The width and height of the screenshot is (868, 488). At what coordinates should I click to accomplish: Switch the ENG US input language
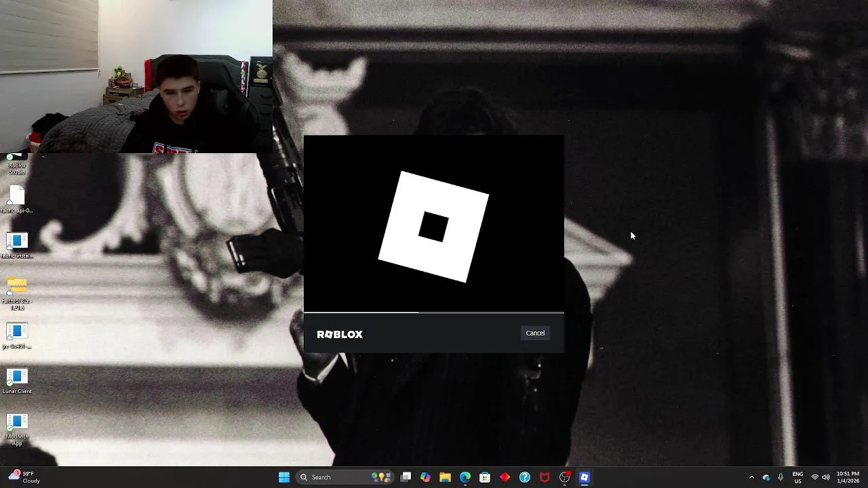(x=797, y=477)
